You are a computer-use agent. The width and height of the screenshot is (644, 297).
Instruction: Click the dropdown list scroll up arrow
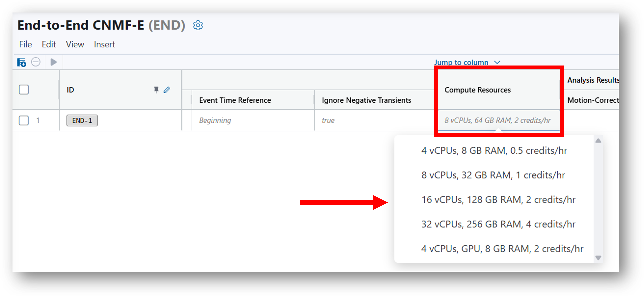click(x=598, y=141)
